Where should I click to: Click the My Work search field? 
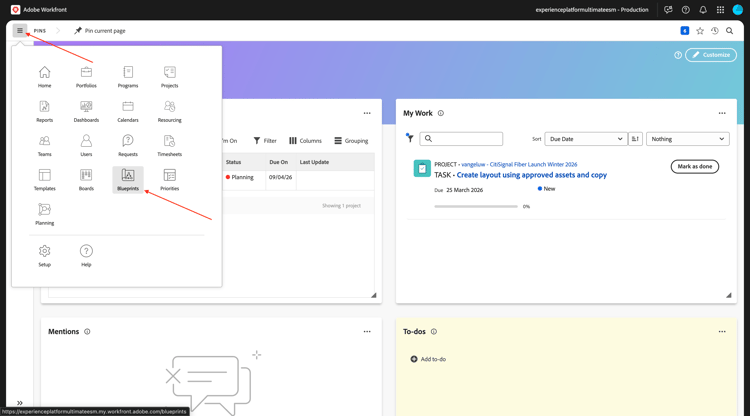461,139
